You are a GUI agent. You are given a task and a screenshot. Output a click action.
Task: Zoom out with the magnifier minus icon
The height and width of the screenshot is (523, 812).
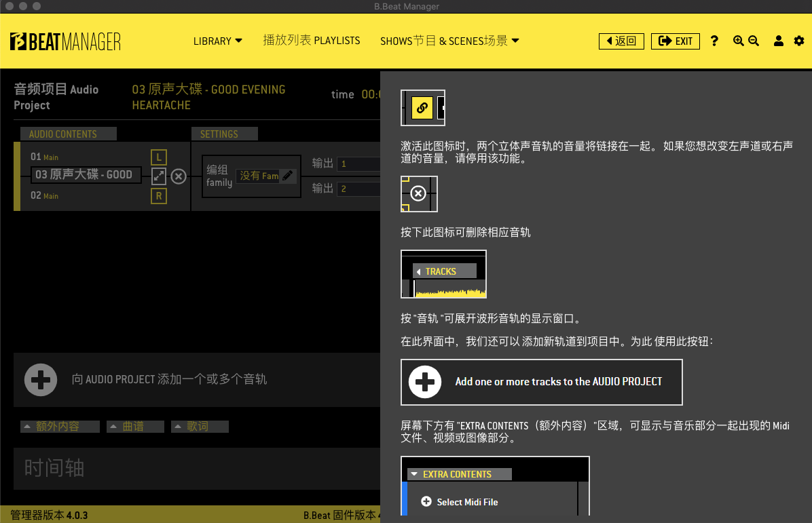(754, 41)
